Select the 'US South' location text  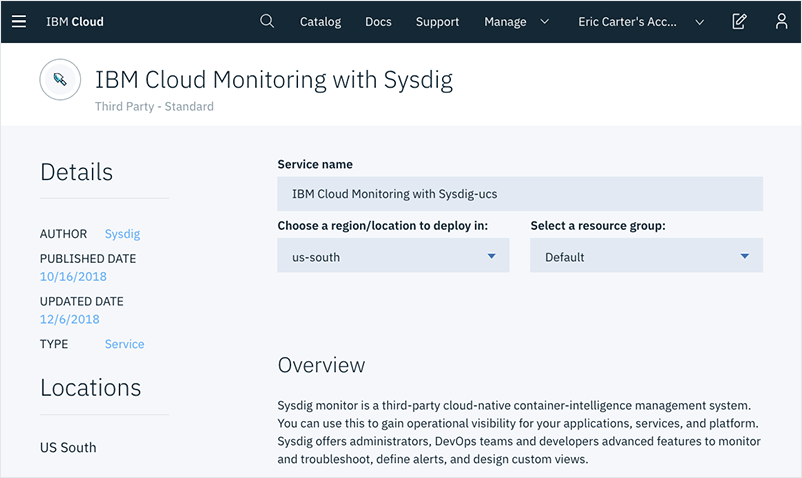point(68,447)
